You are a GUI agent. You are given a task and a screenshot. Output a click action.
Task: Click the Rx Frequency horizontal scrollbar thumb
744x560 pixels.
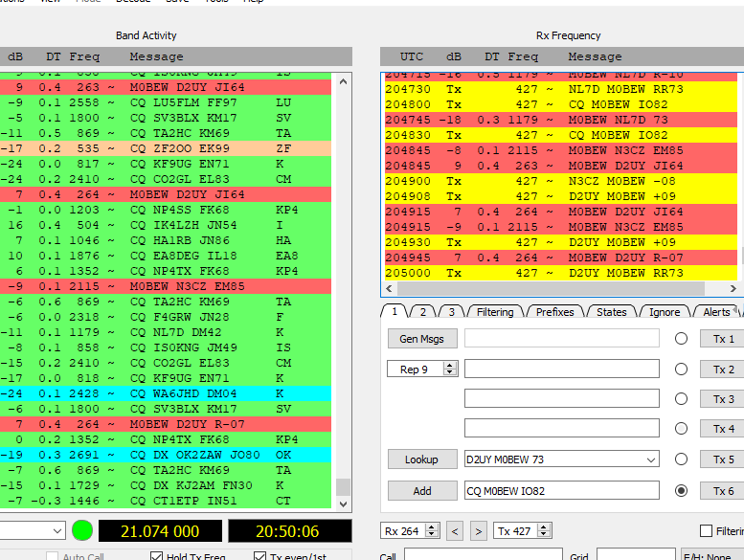pyautogui.click(x=551, y=288)
